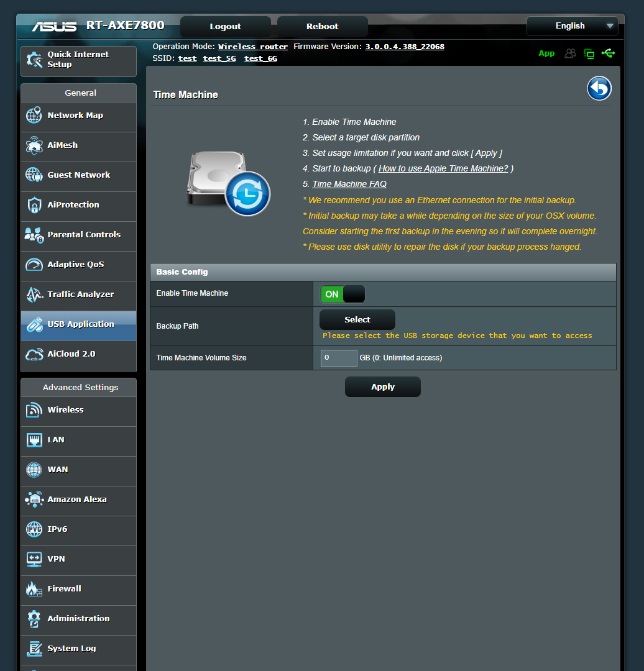The width and height of the screenshot is (644, 671).
Task: Click the test_5G SSID link
Action: tap(219, 58)
